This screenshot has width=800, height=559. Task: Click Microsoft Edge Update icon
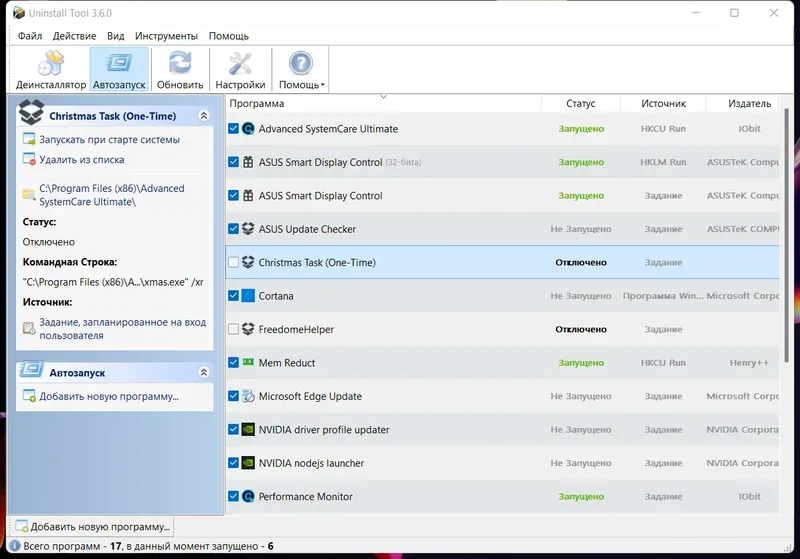248,396
